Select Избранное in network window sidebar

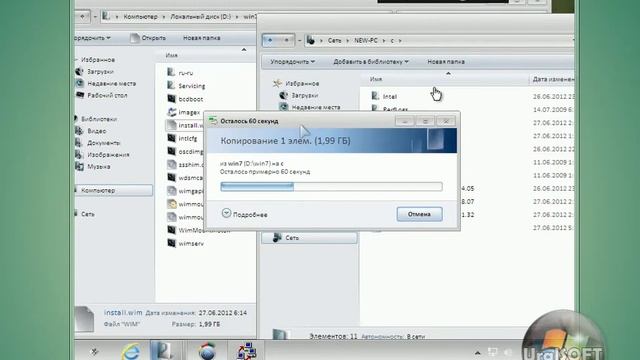point(296,83)
